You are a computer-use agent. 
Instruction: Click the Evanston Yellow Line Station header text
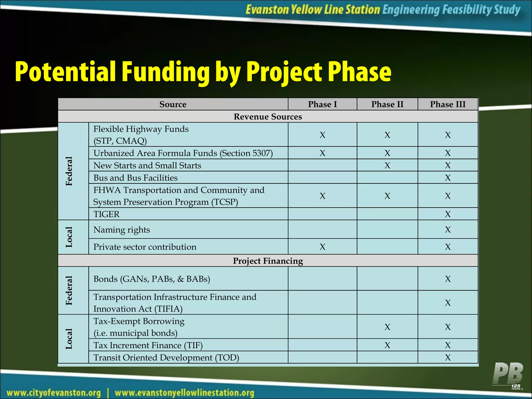pyautogui.click(x=313, y=10)
